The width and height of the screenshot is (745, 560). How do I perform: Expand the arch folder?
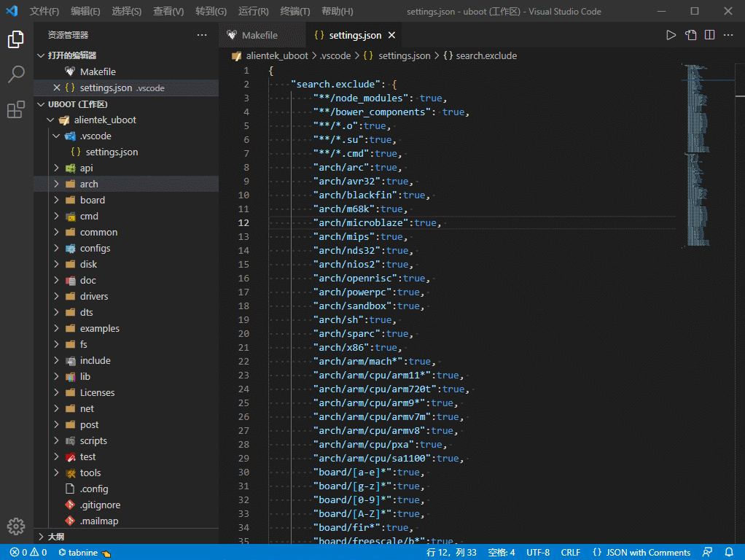[56, 184]
